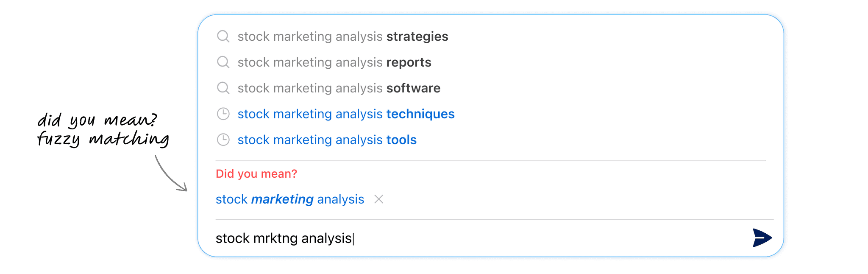Open "stock marketing analysis software" suggestion
The width and height of the screenshot is (868, 274).
tap(339, 88)
